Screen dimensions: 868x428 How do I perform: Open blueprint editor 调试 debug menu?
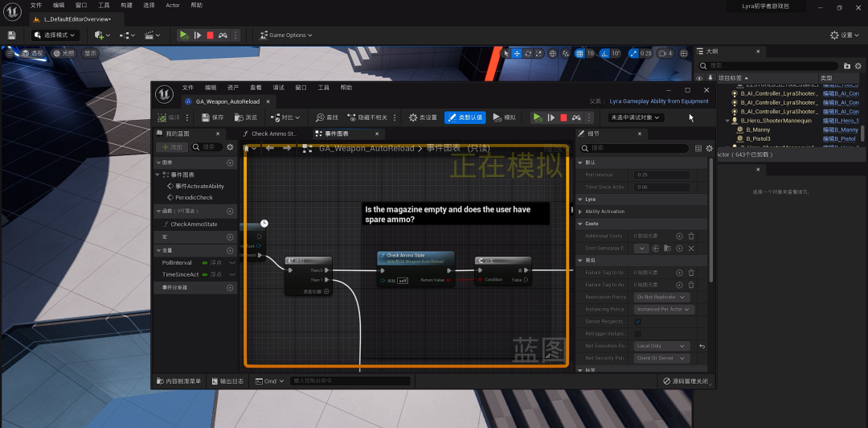(x=278, y=88)
